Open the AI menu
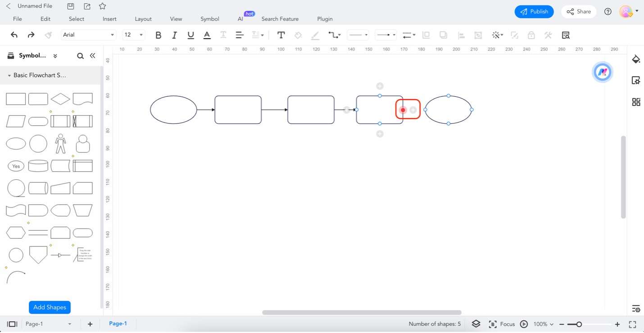644x333 pixels. (240, 19)
